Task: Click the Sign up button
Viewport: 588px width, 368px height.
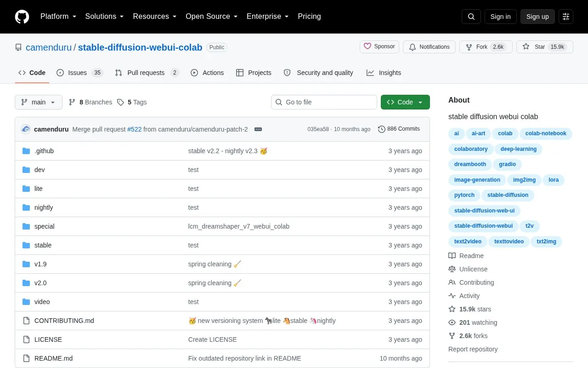Action: point(537,17)
